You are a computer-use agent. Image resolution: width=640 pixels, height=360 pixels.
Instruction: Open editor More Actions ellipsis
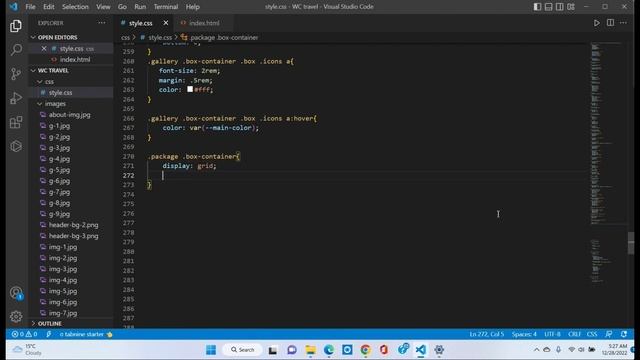623,23
